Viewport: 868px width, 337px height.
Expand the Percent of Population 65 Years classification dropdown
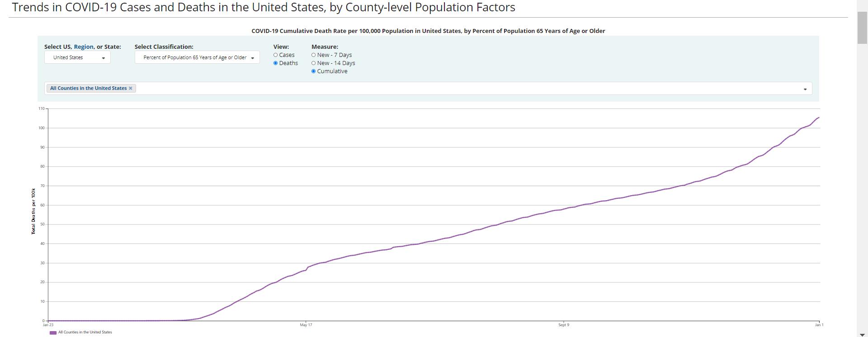[197, 57]
